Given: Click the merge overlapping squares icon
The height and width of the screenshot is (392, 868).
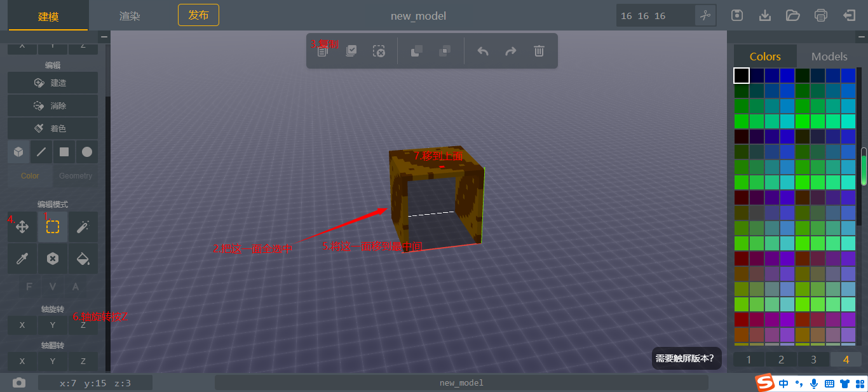Looking at the screenshot, I should (x=417, y=51).
